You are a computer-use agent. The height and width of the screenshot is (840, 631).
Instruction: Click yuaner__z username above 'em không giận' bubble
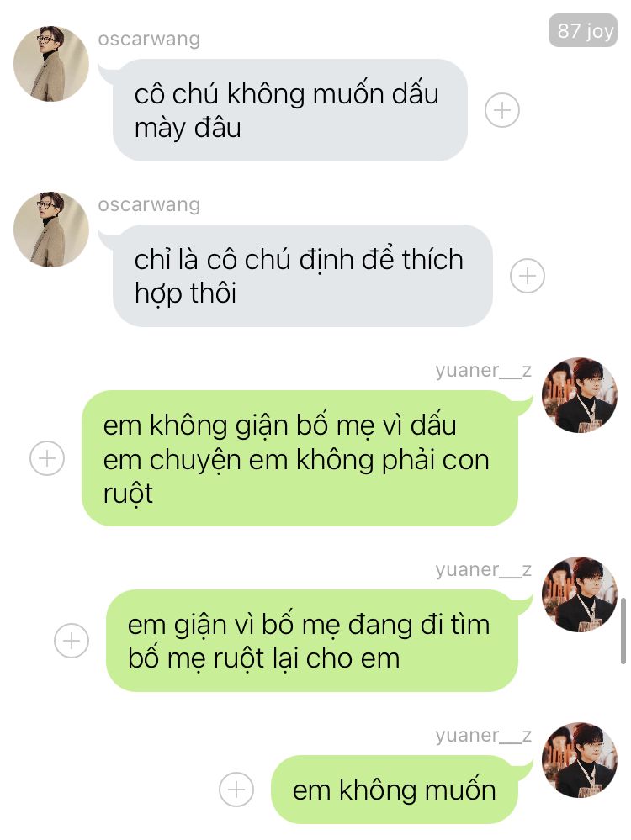(x=483, y=370)
